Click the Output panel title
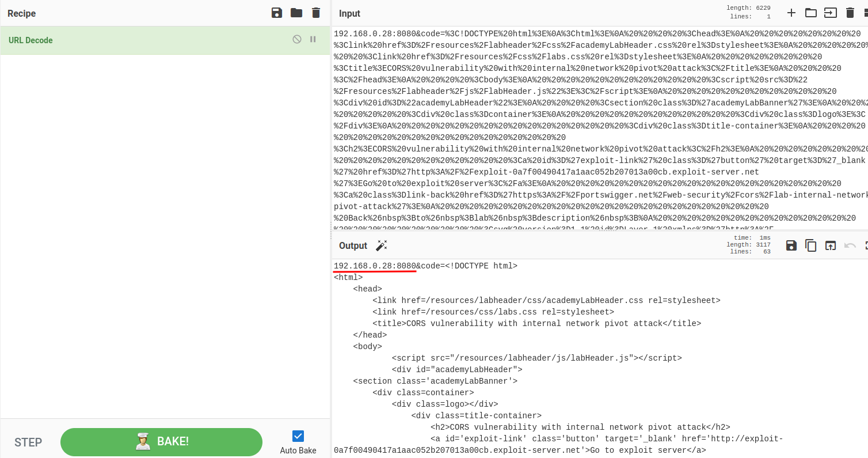 [x=353, y=245]
